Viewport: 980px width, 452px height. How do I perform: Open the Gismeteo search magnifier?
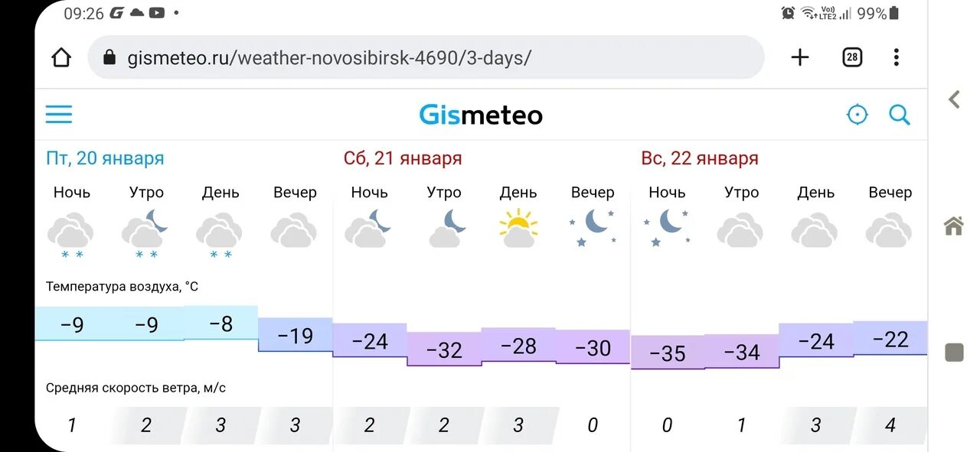(x=900, y=115)
